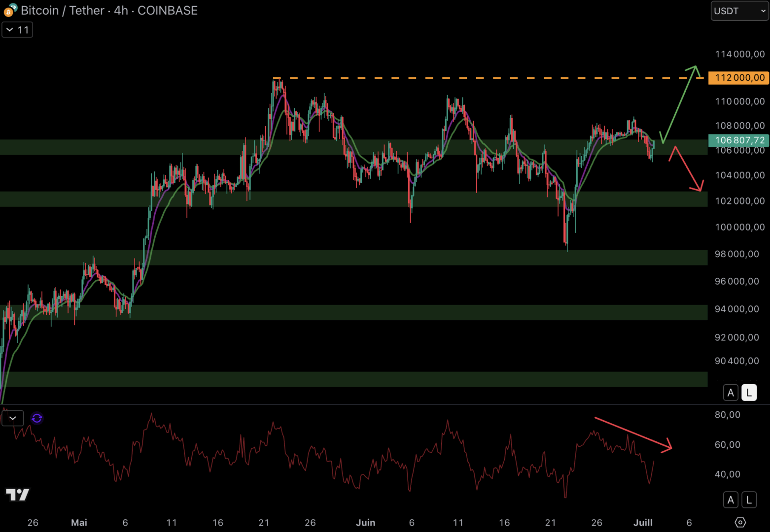The height and width of the screenshot is (532, 770).
Task: Select the green support zone near 98 000
Action: [345, 257]
